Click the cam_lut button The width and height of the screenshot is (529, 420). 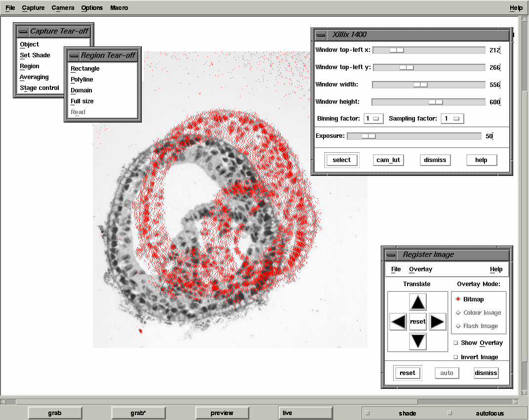click(388, 160)
